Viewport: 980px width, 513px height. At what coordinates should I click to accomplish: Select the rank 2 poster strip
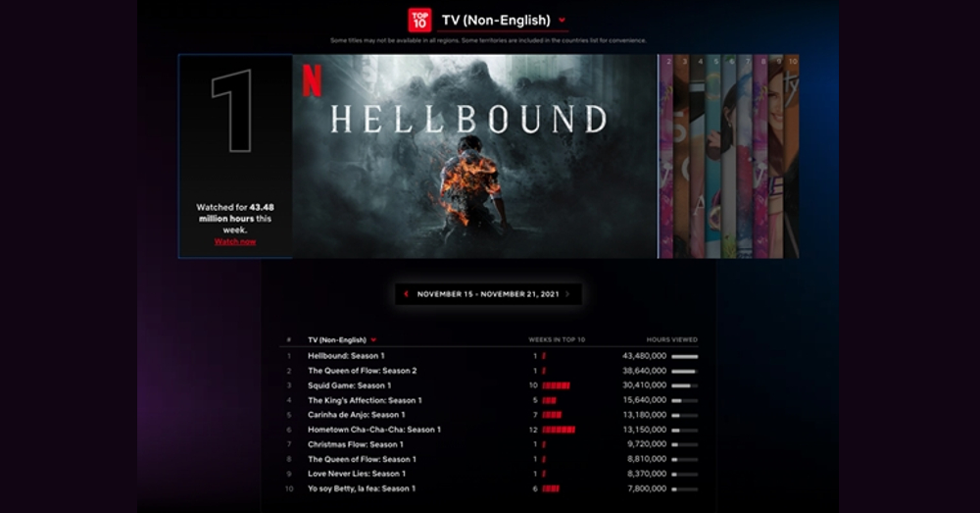(x=666, y=156)
